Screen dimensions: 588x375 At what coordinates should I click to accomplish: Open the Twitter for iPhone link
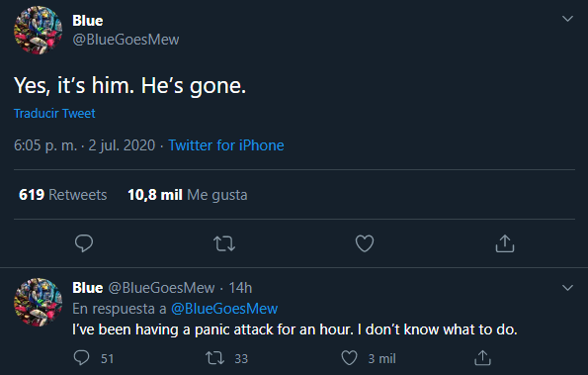tap(226, 145)
